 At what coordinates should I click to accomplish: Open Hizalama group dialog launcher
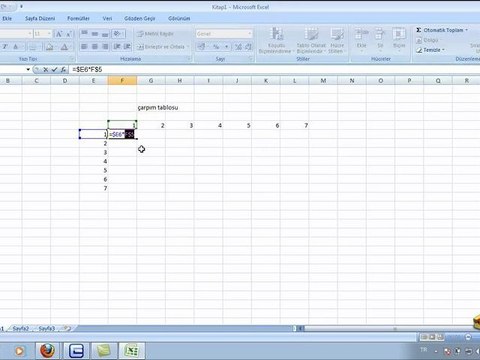[188, 59]
